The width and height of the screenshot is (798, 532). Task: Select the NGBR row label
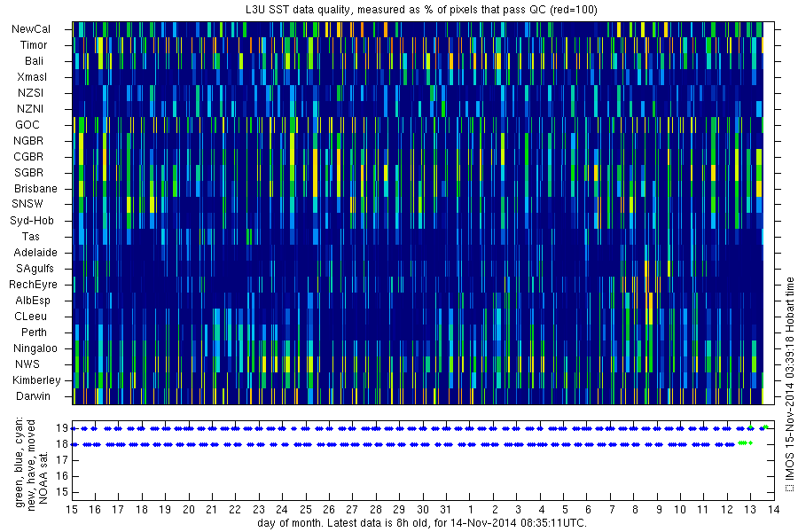(x=28, y=140)
